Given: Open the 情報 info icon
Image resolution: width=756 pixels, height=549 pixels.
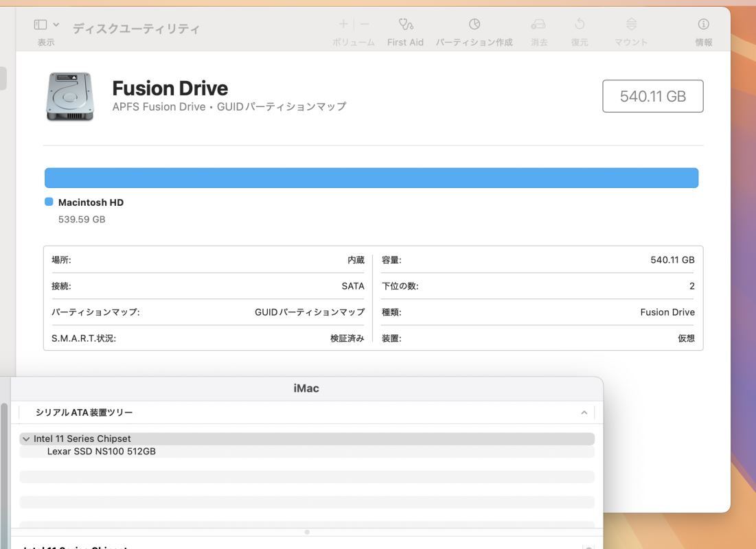Looking at the screenshot, I should click(x=703, y=25).
